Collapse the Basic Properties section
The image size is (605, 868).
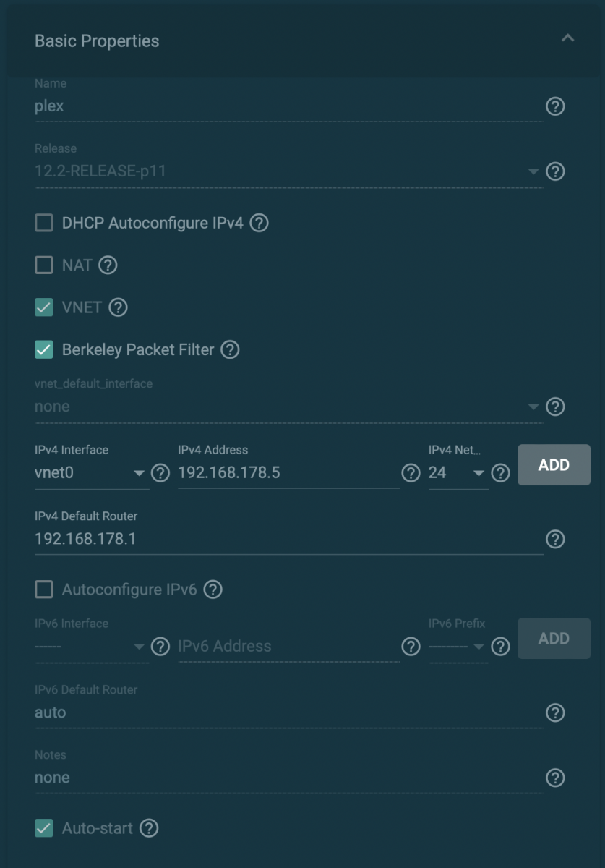click(568, 38)
